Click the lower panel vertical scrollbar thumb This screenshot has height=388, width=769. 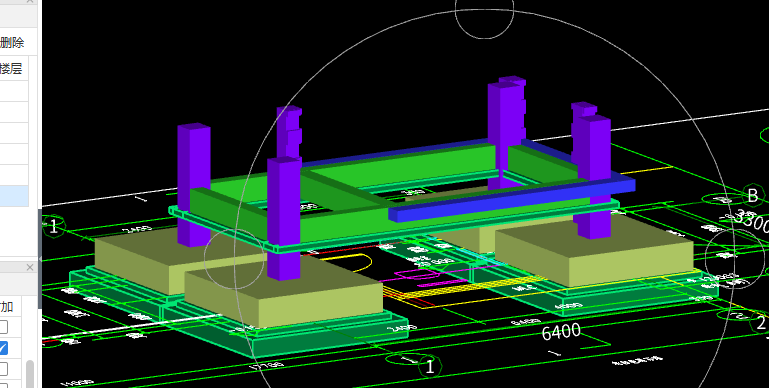(30, 374)
